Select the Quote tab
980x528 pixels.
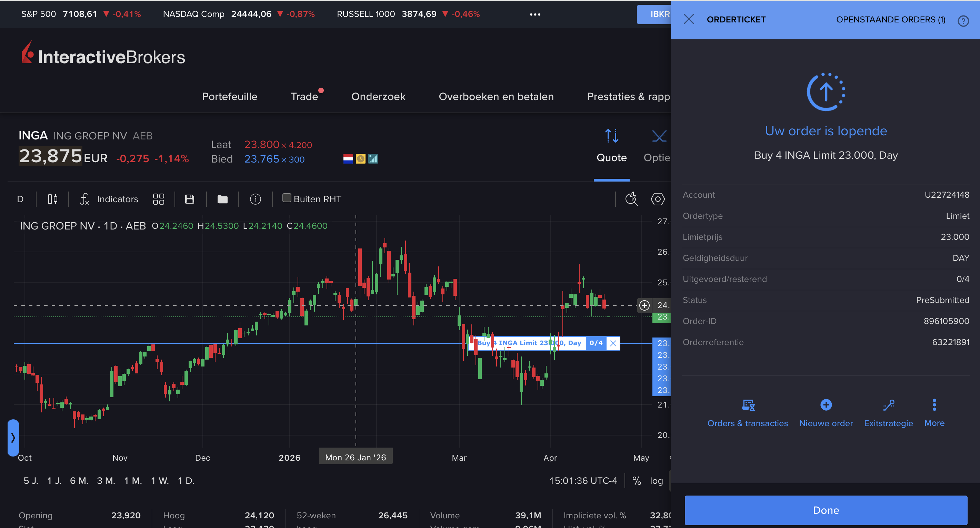pyautogui.click(x=611, y=147)
